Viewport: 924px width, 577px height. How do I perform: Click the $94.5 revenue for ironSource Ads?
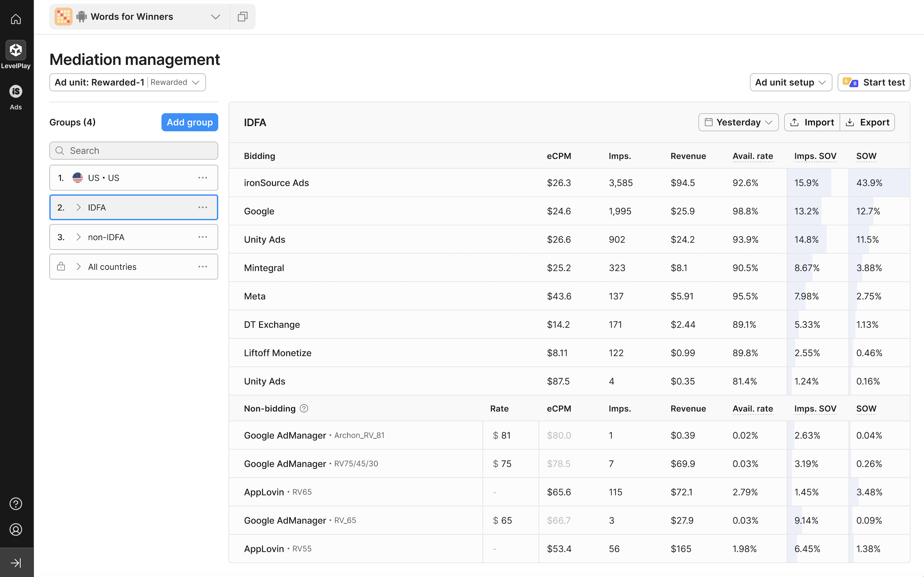pyautogui.click(x=682, y=183)
